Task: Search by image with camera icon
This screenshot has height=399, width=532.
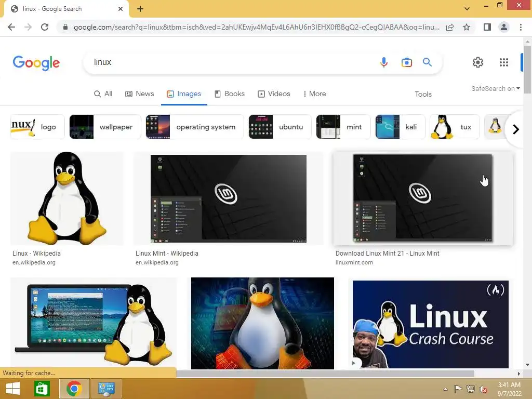Action: point(406,62)
